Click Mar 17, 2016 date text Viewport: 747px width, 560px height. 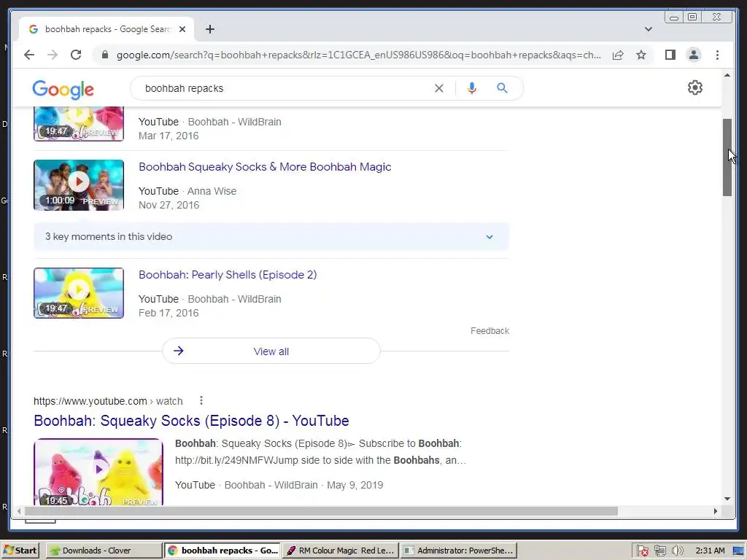[169, 136]
